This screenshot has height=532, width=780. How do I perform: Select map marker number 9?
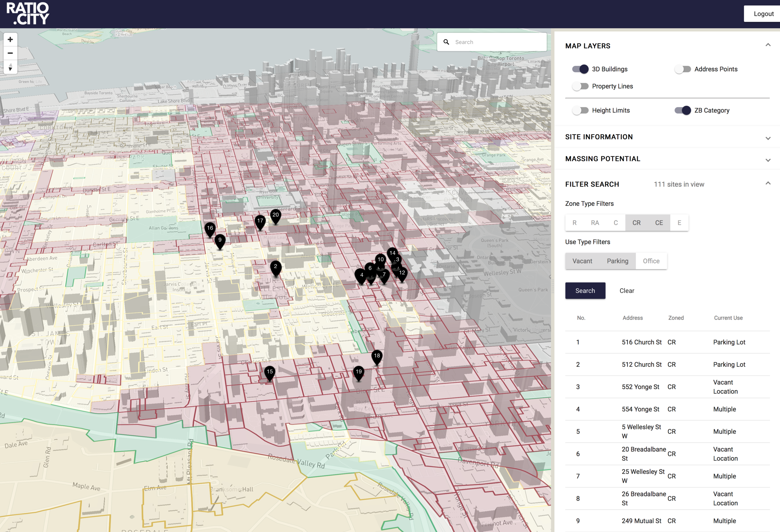220,241
